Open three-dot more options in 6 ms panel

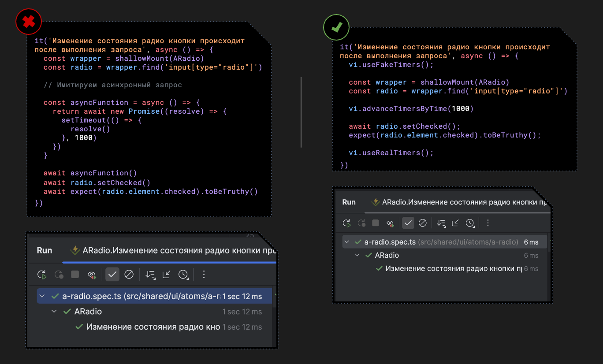(x=488, y=223)
